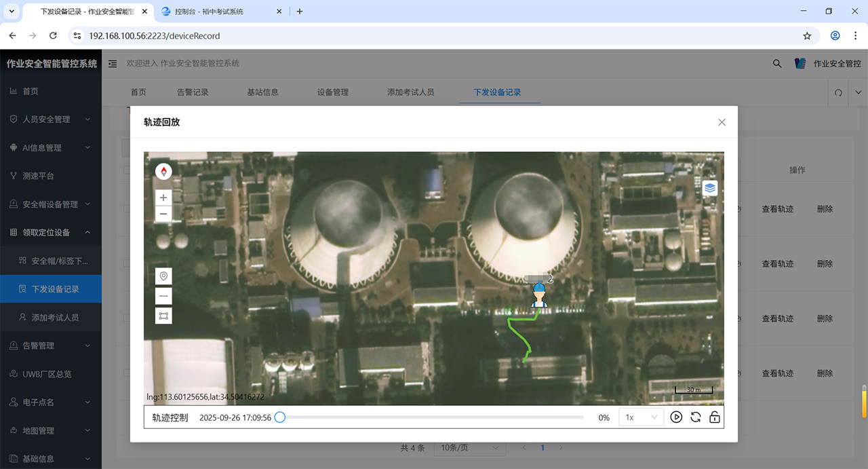Image resolution: width=868 pixels, height=469 pixels.
Task: Click the refresh icon in trajectory controls
Action: tap(695, 417)
